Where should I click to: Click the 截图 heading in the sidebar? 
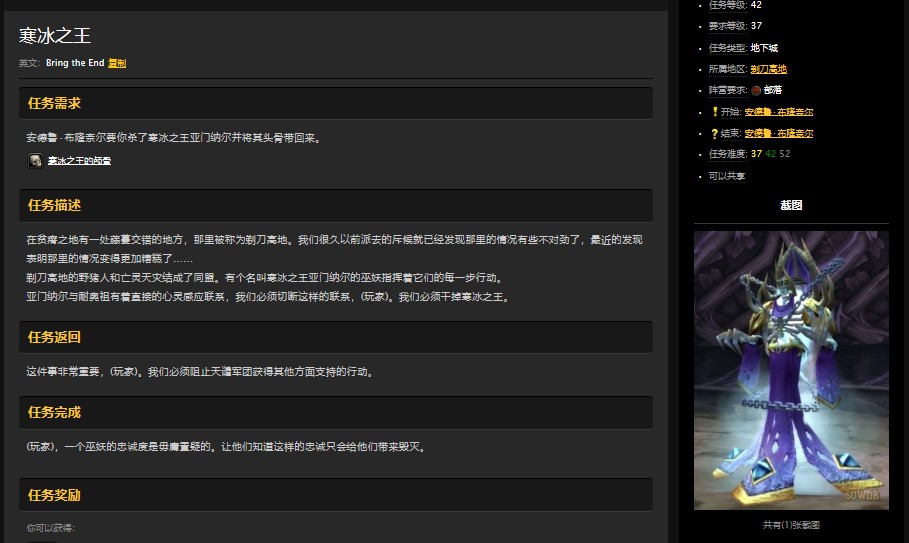(791, 205)
